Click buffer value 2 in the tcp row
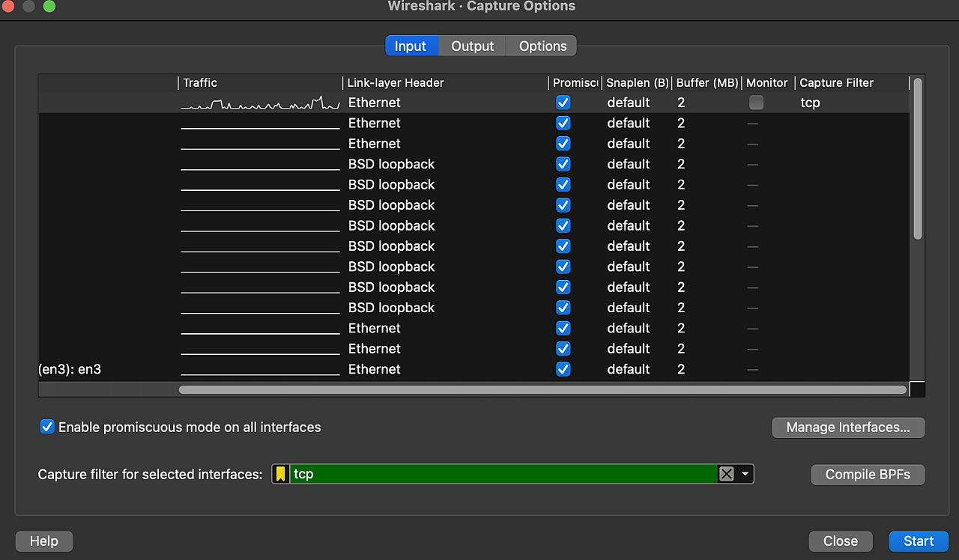Viewport: 959px width, 560px height. click(681, 103)
